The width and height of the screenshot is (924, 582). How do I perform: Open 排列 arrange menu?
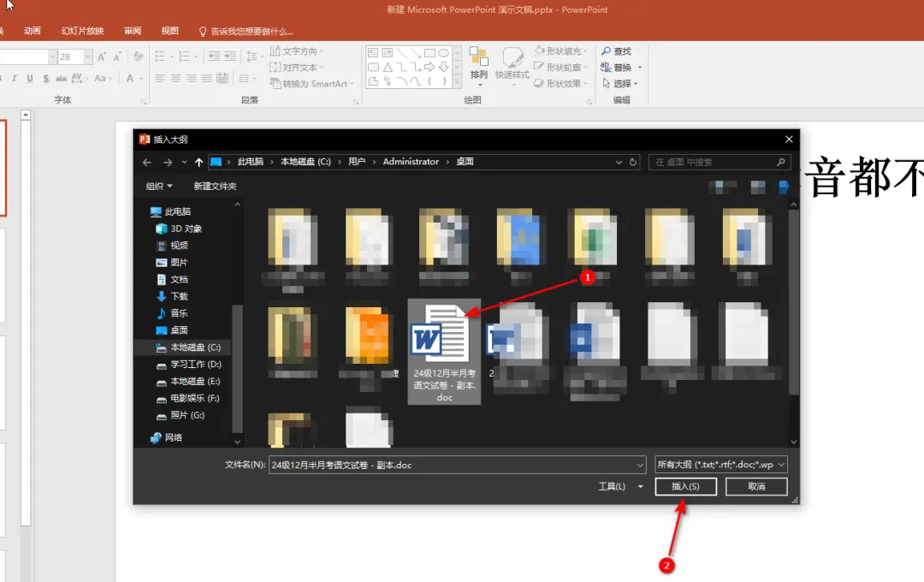(479, 67)
